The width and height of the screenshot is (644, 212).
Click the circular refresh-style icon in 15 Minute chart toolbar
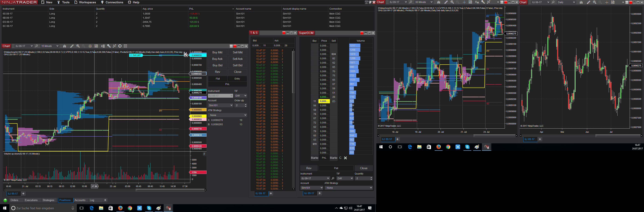point(120,46)
